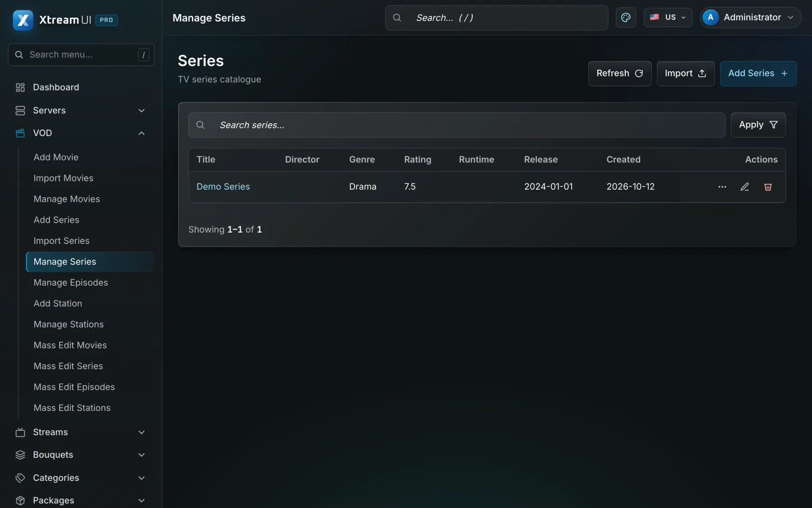Click the Bouquets layers icon
This screenshot has height=508, width=812.
(x=20, y=455)
